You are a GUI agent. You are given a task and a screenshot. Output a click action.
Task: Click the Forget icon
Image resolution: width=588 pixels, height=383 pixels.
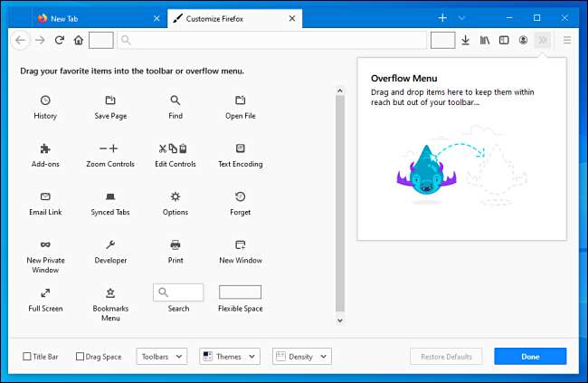click(240, 196)
